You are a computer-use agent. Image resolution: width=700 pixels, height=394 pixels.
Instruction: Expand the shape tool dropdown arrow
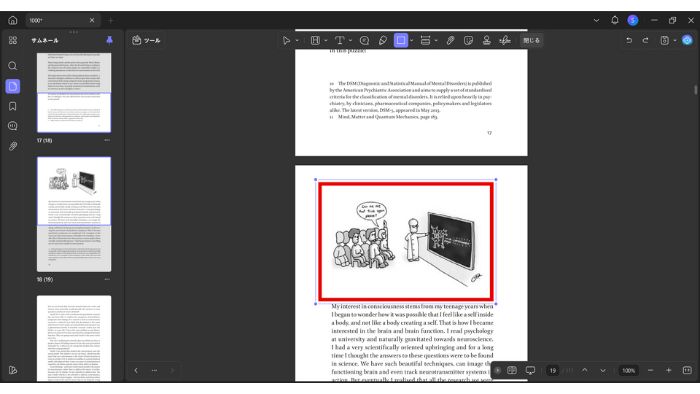[411, 41]
